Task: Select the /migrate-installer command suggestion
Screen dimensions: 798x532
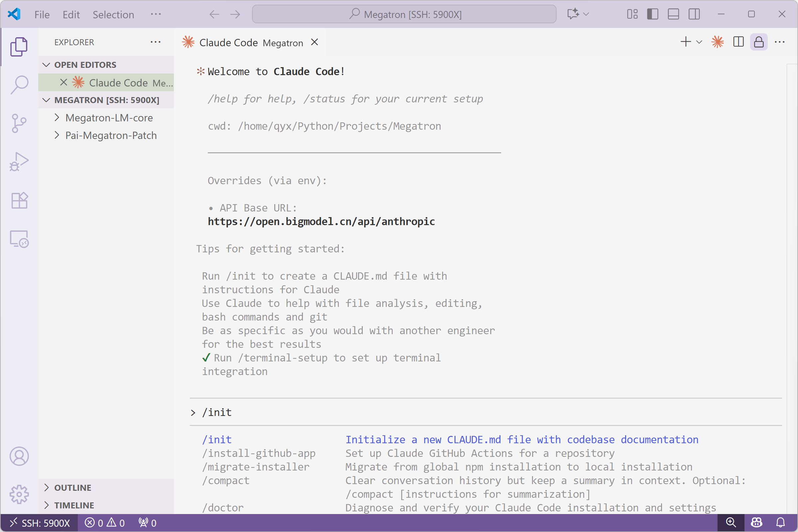Action: click(447, 467)
